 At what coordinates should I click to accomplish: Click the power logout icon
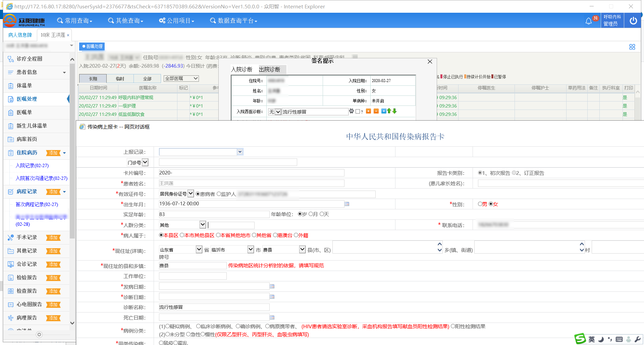click(633, 21)
